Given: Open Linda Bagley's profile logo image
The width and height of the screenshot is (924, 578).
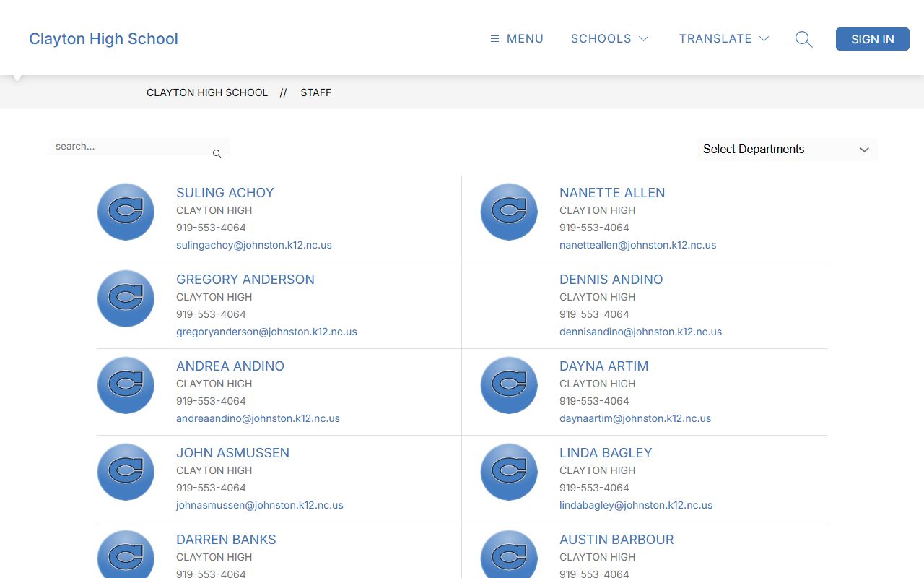Looking at the screenshot, I should tap(509, 472).
